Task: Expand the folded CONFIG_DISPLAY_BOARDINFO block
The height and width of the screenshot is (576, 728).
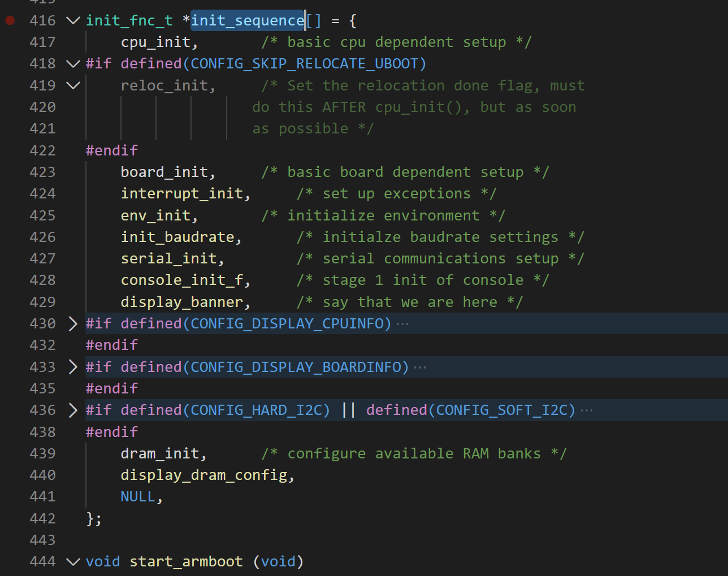Action: tap(73, 367)
